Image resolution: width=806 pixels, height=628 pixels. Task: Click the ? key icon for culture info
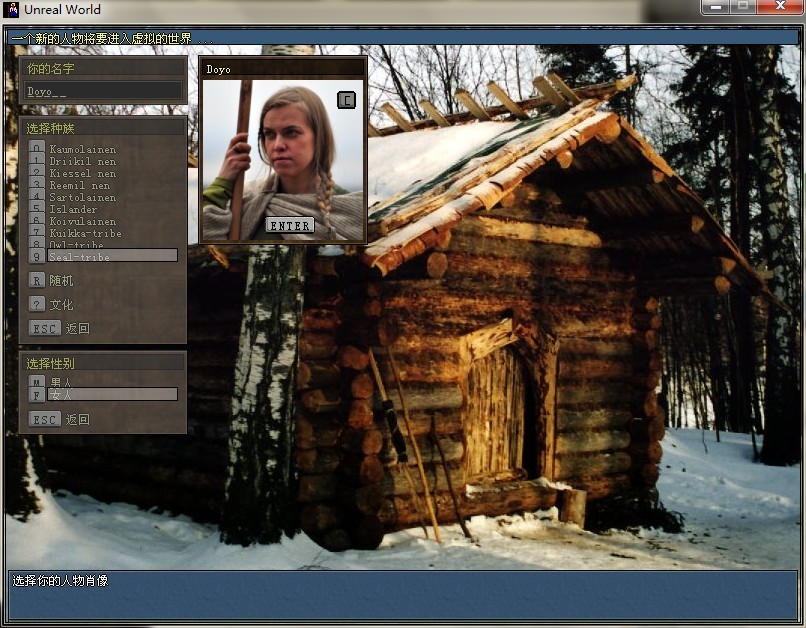36,304
